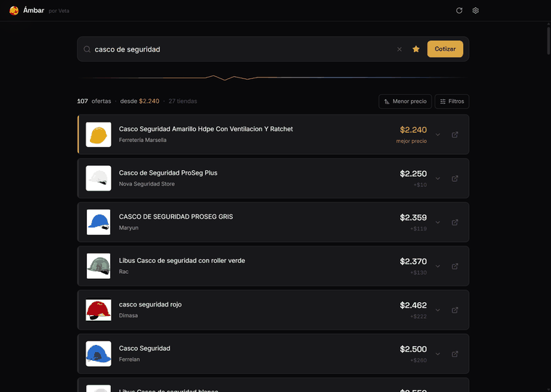Click the red Dimasa helmet thumbnail
551x392 pixels.
[99, 310]
